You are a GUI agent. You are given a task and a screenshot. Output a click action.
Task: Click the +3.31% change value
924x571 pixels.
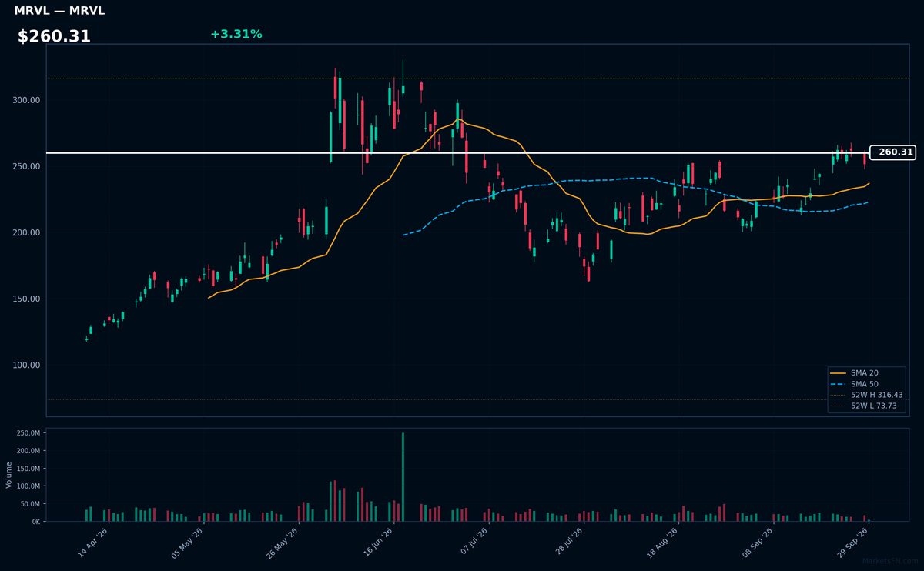[x=236, y=34]
